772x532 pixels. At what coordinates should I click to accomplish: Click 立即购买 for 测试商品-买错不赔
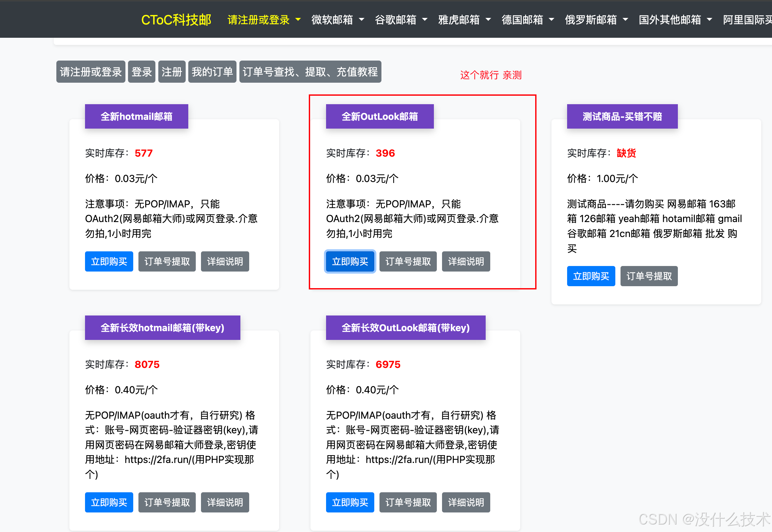click(591, 276)
